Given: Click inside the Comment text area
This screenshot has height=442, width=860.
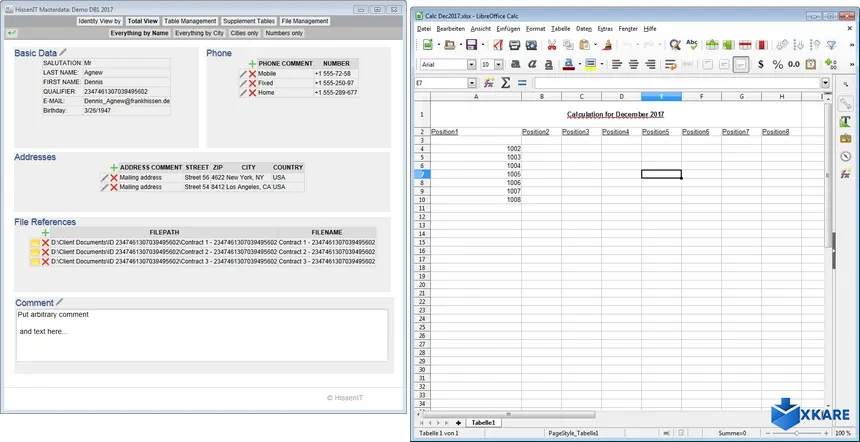Looking at the screenshot, I should coord(202,335).
